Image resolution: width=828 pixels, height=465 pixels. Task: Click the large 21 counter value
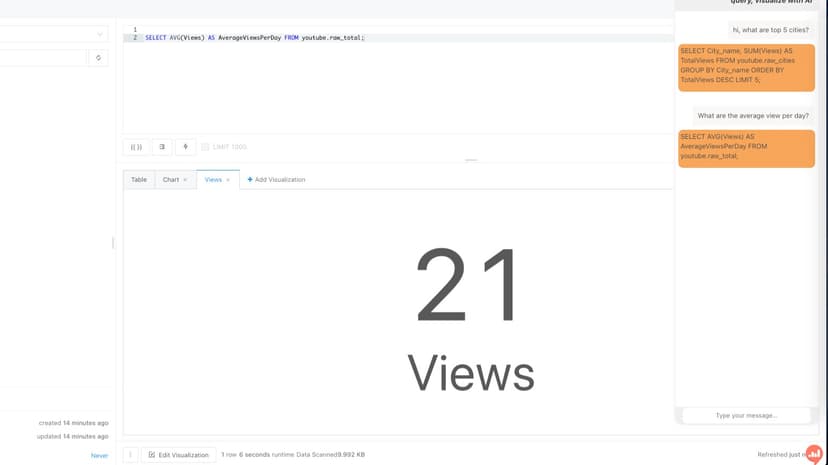(x=468, y=285)
